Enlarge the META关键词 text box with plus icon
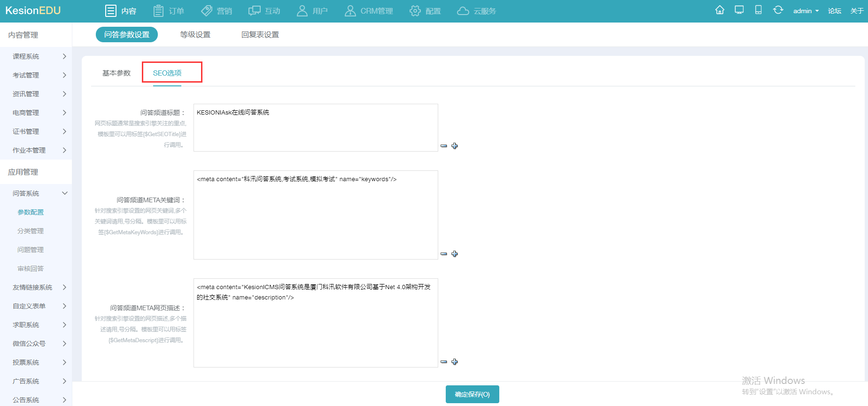The width and height of the screenshot is (868, 406). (x=455, y=254)
